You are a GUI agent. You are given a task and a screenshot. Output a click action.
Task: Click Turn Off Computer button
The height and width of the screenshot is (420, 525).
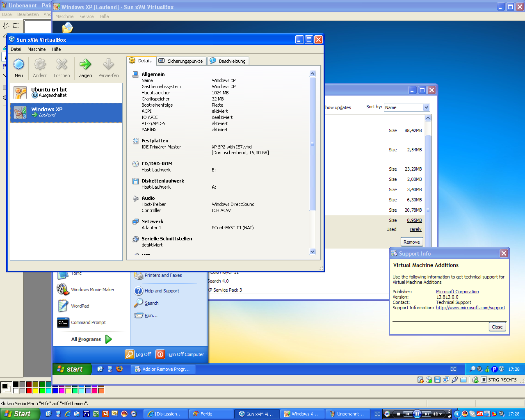coord(180,354)
